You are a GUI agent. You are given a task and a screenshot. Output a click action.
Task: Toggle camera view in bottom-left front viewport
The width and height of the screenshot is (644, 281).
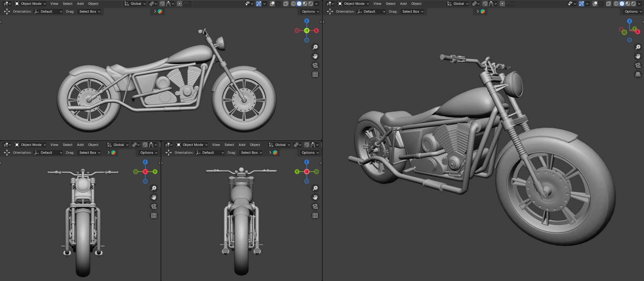point(154,206)
